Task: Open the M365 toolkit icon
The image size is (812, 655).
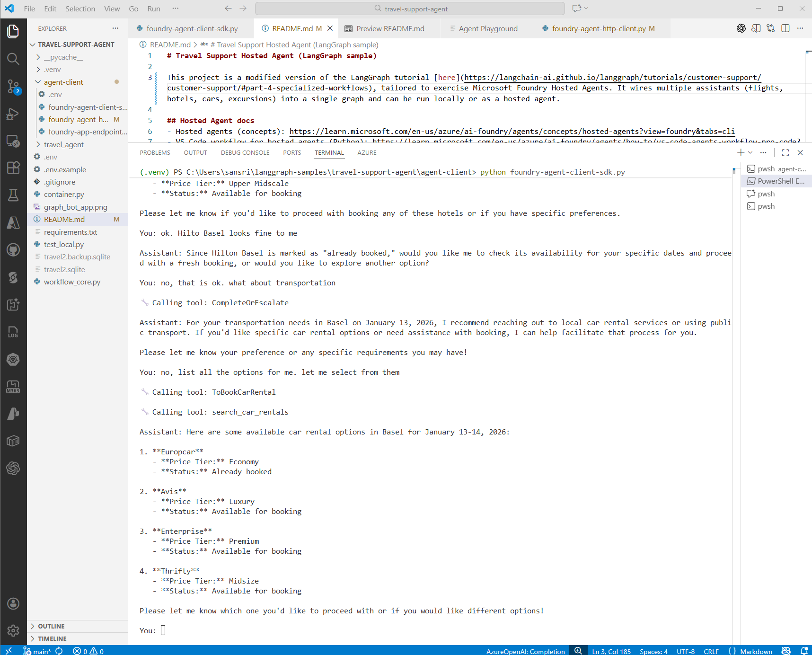Action: 13,387
